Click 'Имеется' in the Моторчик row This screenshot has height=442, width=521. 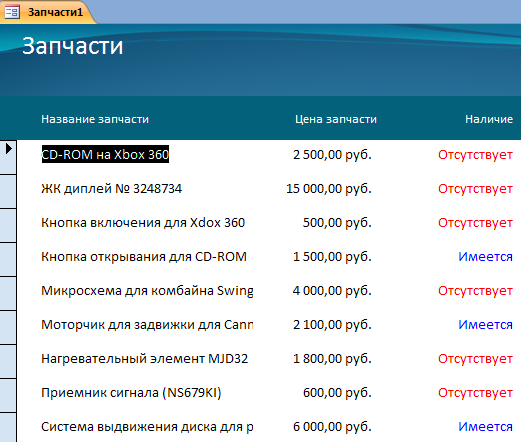coord(485,325)
